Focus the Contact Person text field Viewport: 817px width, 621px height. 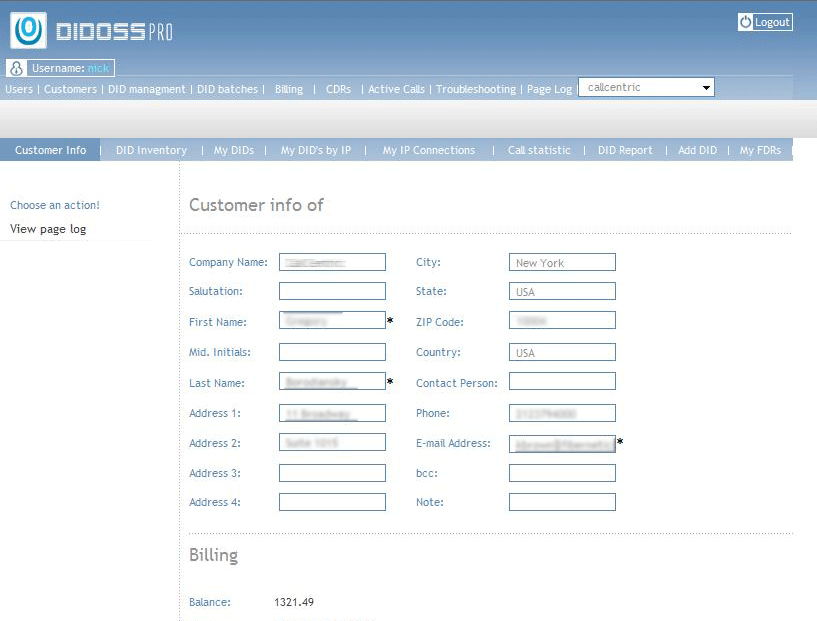(562, 382)
